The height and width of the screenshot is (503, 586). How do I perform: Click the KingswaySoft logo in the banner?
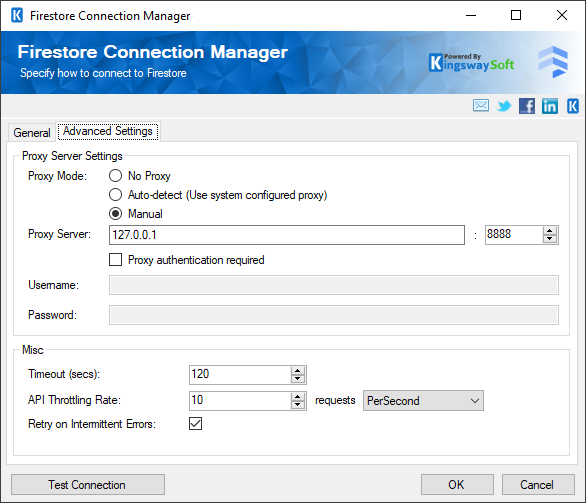(471, 63)
